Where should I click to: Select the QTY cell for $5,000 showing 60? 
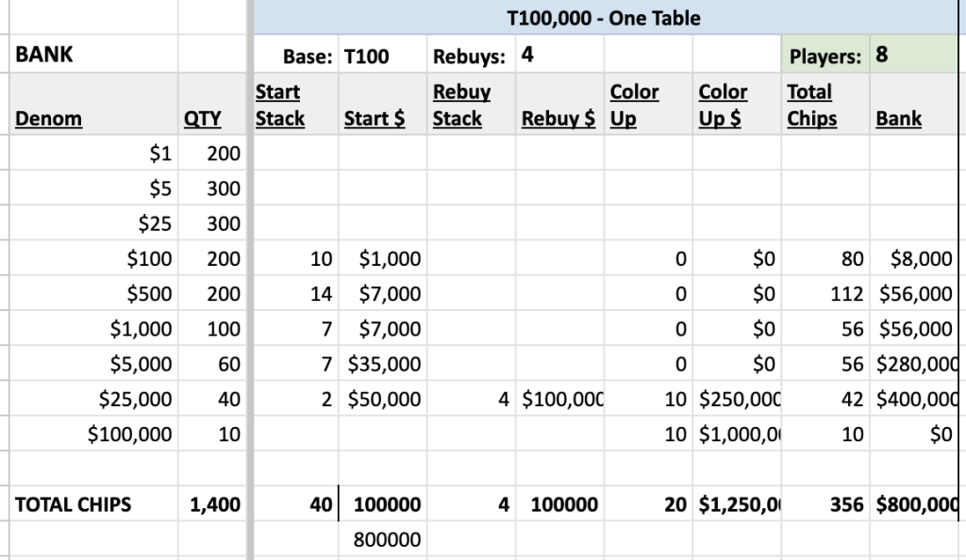212,364
